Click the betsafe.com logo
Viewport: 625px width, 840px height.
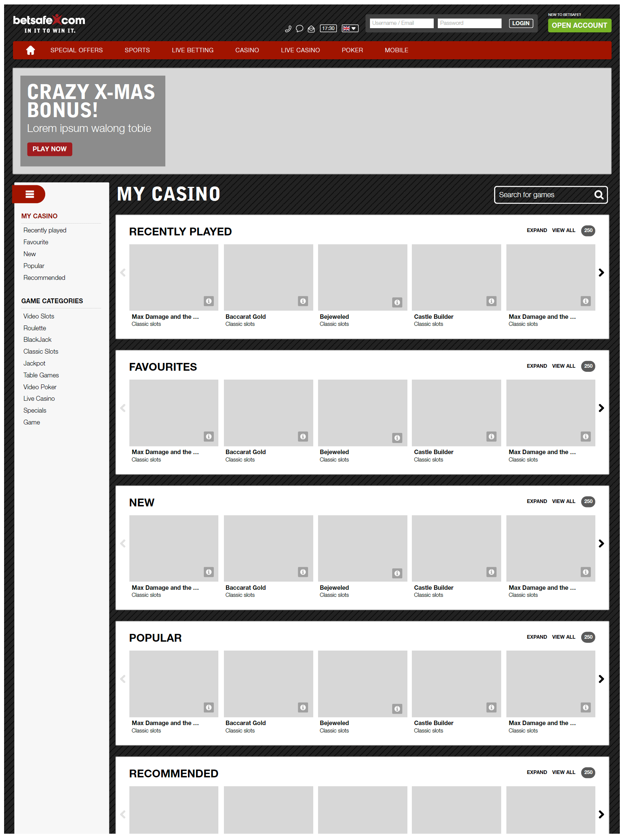[49, 23]
